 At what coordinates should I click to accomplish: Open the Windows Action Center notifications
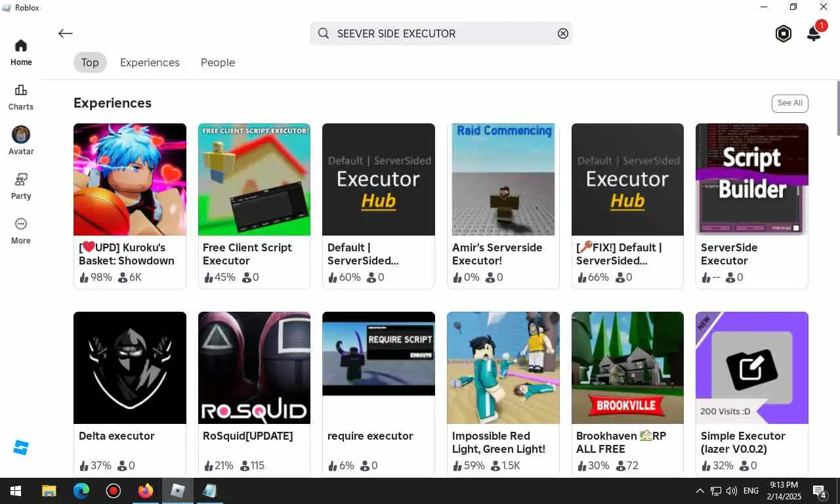click(x=820, y=491)
